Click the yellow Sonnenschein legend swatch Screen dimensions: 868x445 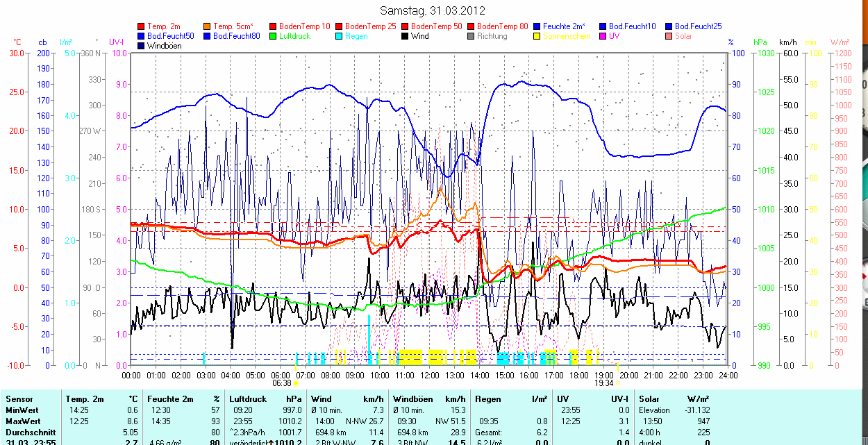(537, 36)
